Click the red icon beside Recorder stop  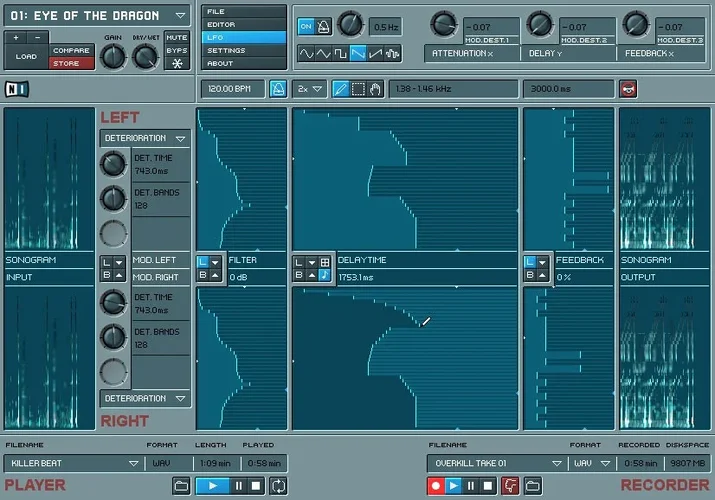510,486
